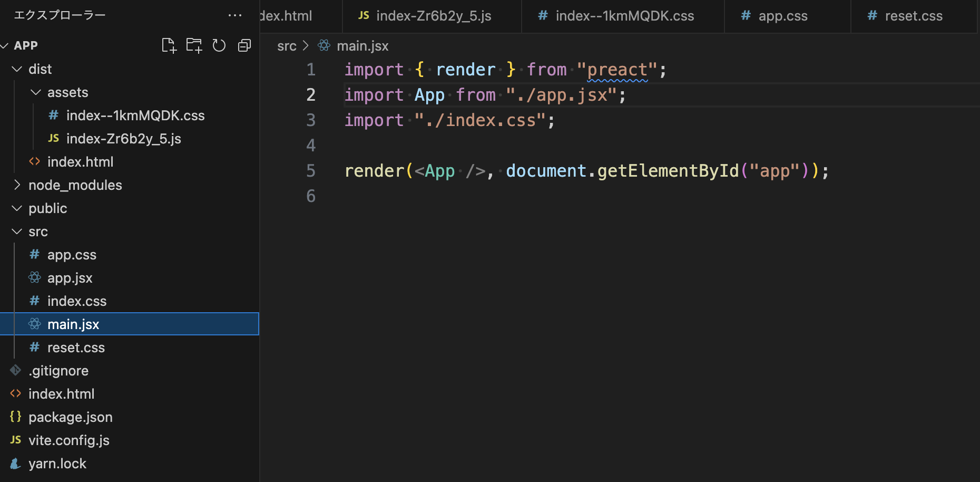Open Explorer 'Views and More Actions' ellipsis
This screenshot has width=980, height=482.
click(234, 15)
